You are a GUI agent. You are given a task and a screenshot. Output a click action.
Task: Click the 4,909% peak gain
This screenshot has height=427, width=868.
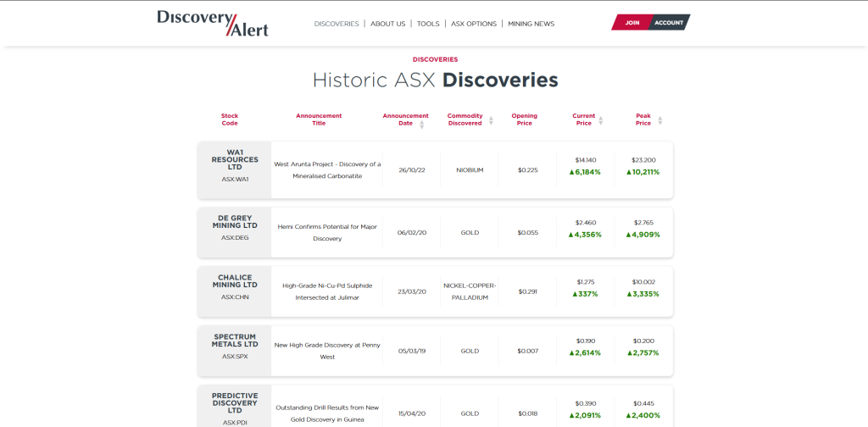click(643, 235)
